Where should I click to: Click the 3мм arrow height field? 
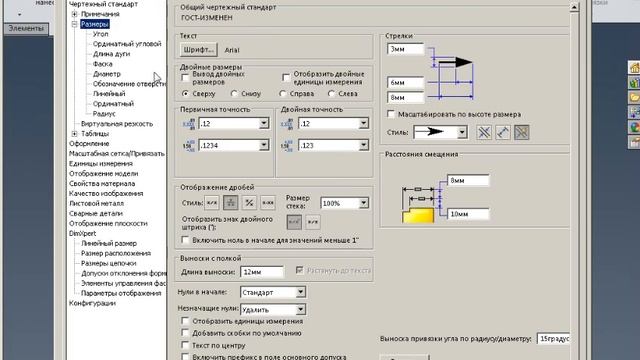pos(406,49)
